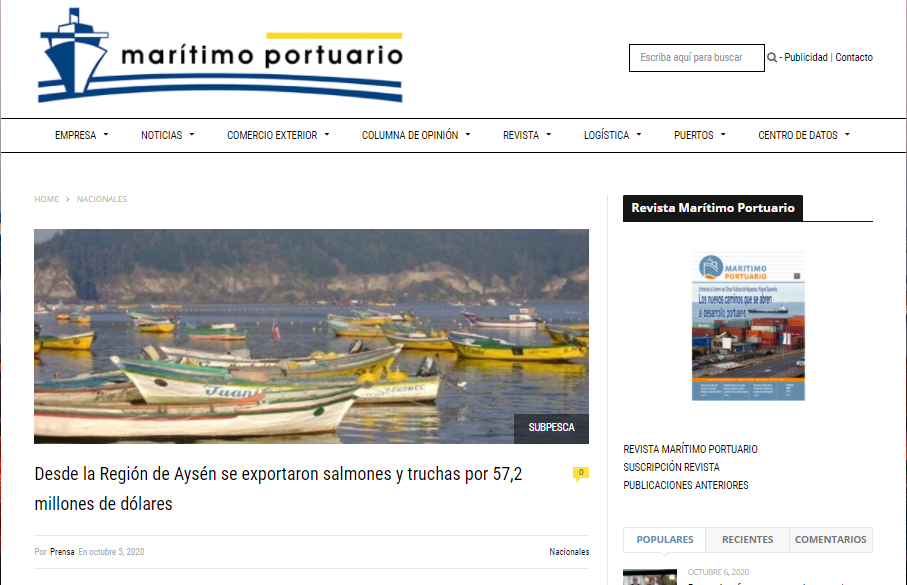Open the PUERTOS navigation menu
The image size is (907, 585).
699,135
